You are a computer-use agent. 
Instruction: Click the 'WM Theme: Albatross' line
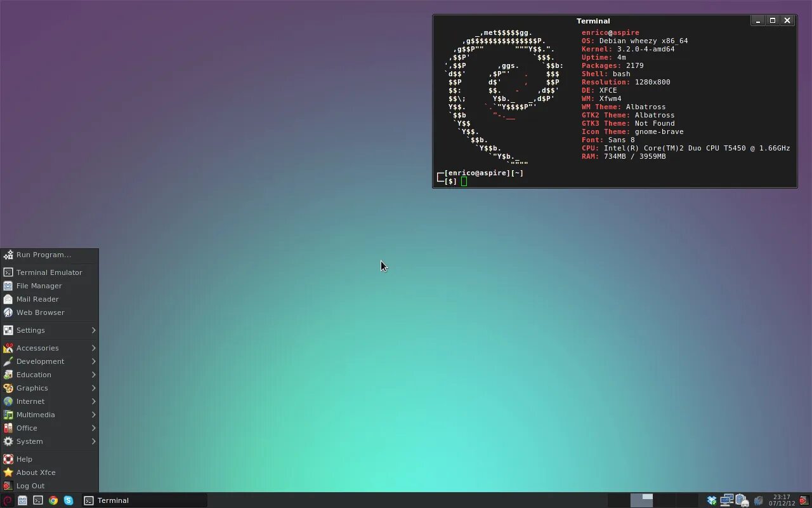click(x=624, y=107)
